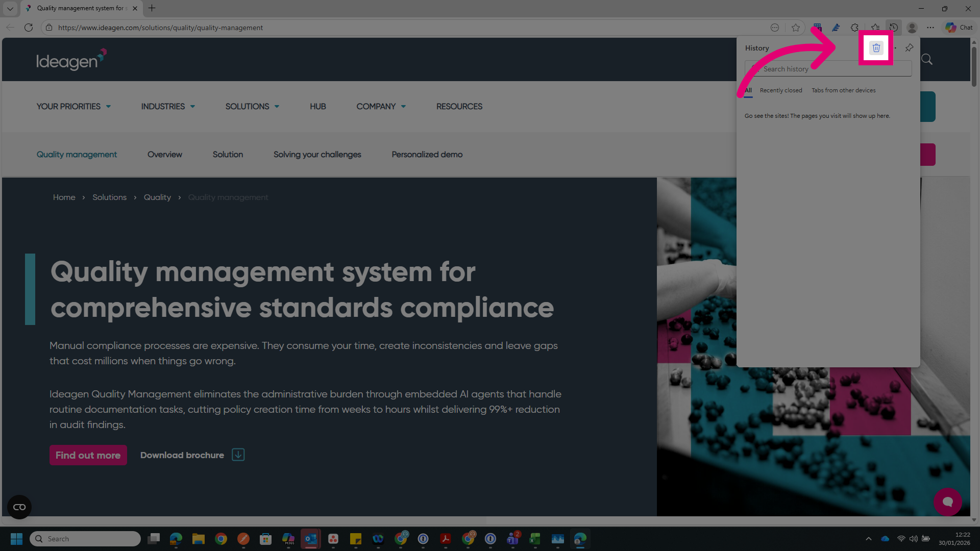
Task: Click the Search history field
Action: [828, 69]
